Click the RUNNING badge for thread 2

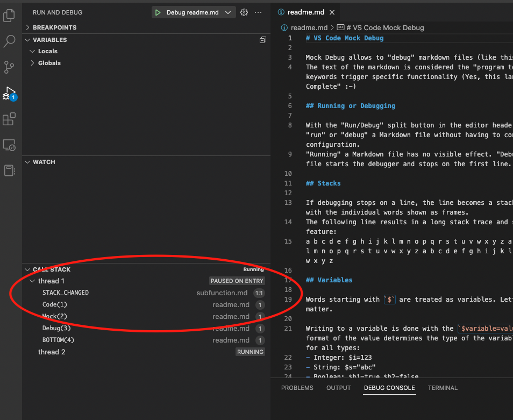click(250, 352)
